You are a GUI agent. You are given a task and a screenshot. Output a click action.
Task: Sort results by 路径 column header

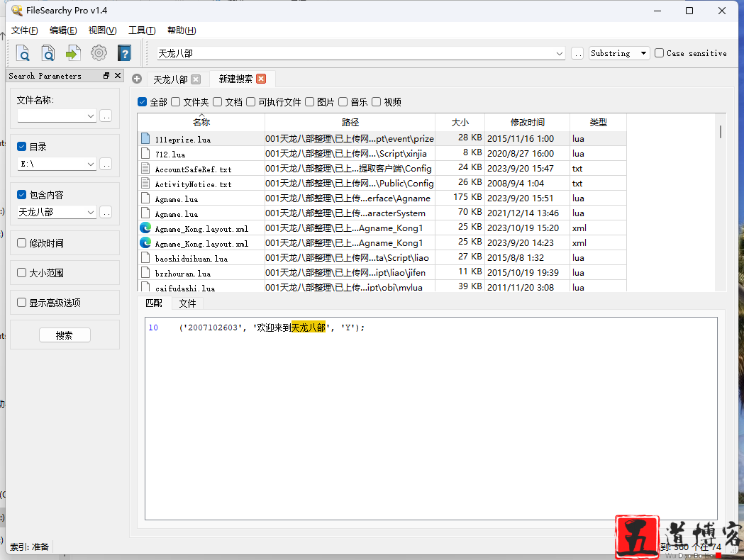[350, 123]
